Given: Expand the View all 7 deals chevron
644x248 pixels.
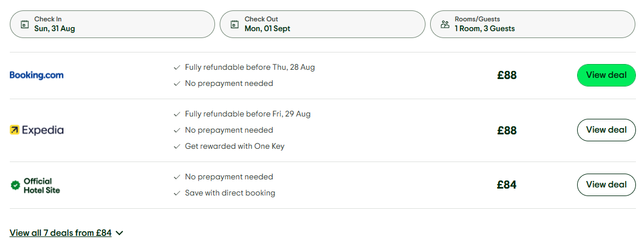Looking at the screenshot, I should pos(119,233).
